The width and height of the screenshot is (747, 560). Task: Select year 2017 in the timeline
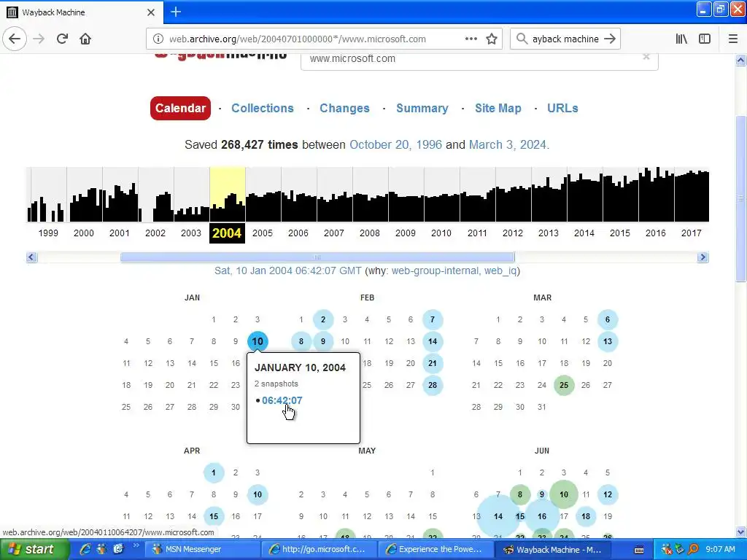(x=692, y=233)
